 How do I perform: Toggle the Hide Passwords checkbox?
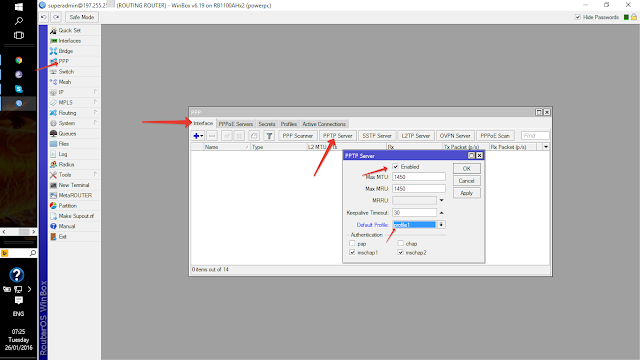[578, 17]
